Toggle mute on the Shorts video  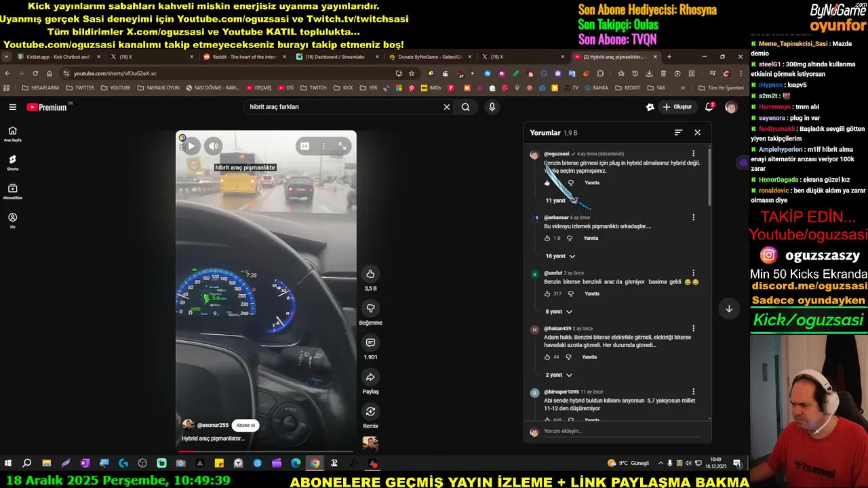coord(214,146)
